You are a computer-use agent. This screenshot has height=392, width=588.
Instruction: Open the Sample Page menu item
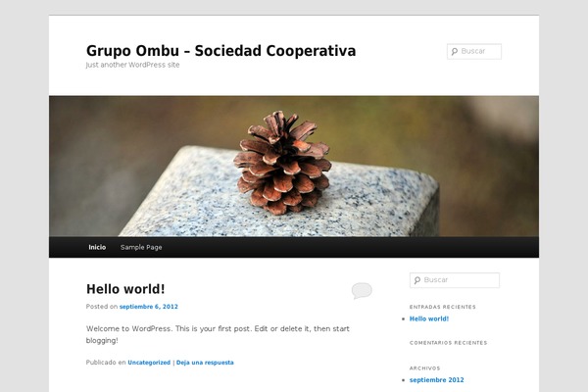[141, 247]
